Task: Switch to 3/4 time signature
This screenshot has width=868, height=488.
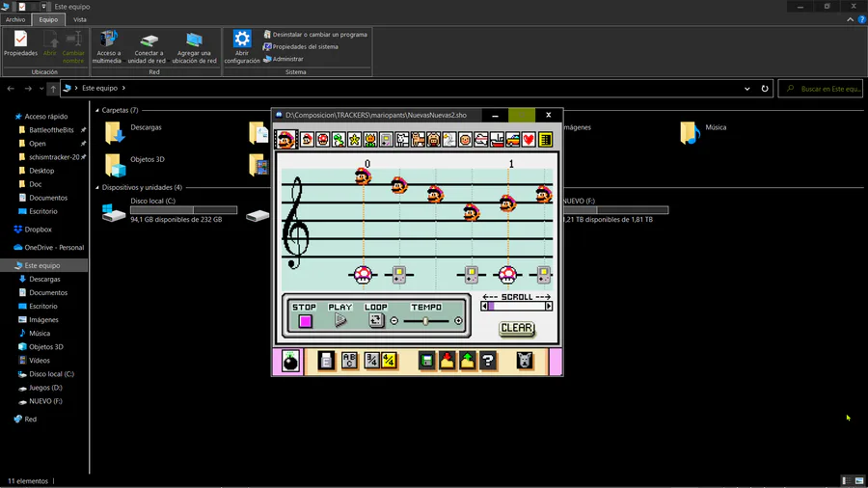Action: click(x=371, y=361)
